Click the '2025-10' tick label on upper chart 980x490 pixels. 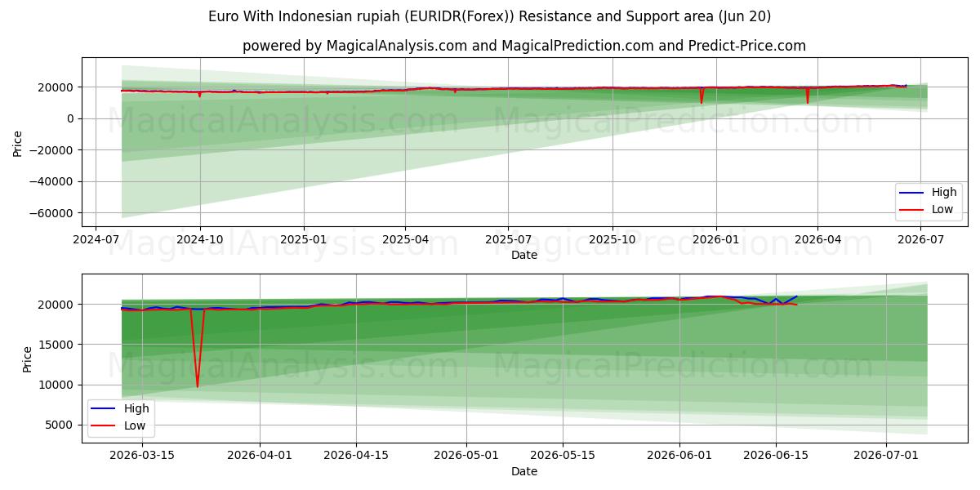coord(612,239)
